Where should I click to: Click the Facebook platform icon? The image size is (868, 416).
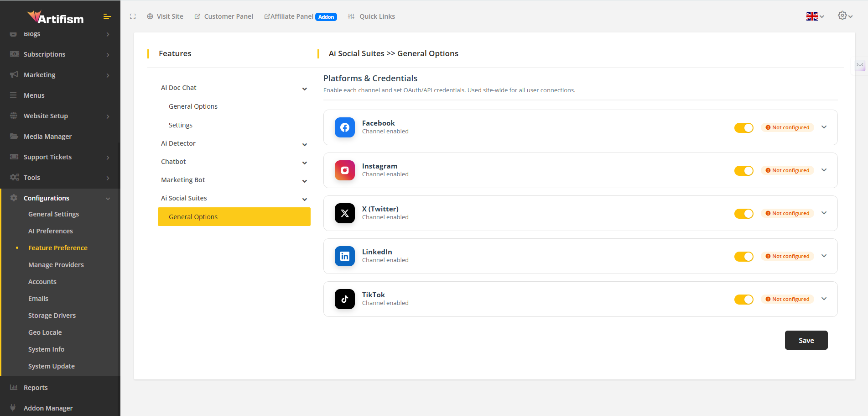coord(344,127)
